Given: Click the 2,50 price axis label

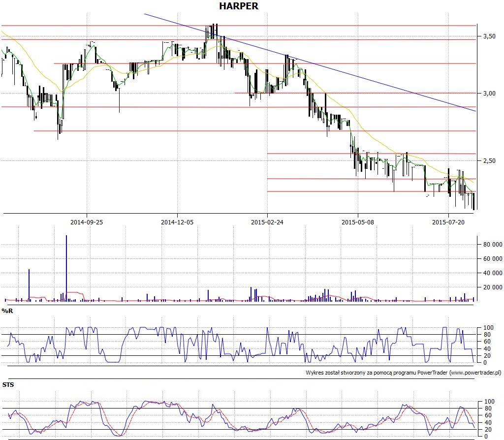Looking at the screenshot, I should 489,161.
